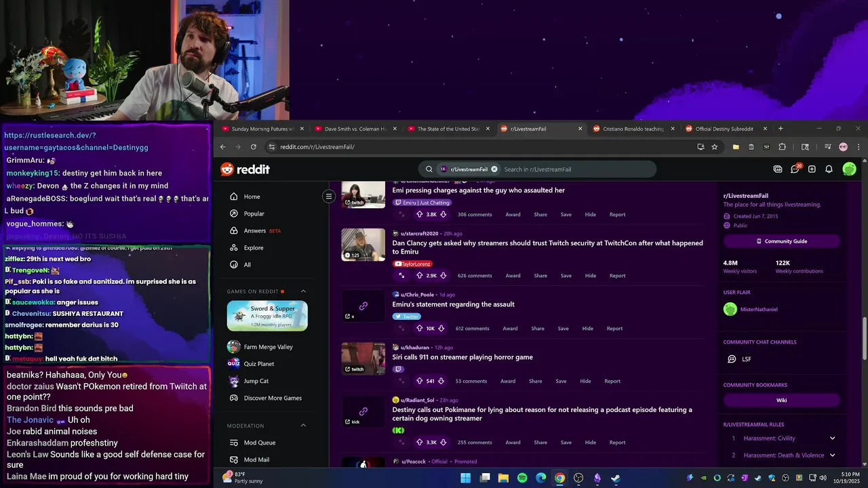Click the Chrome address bar URL

317,146
